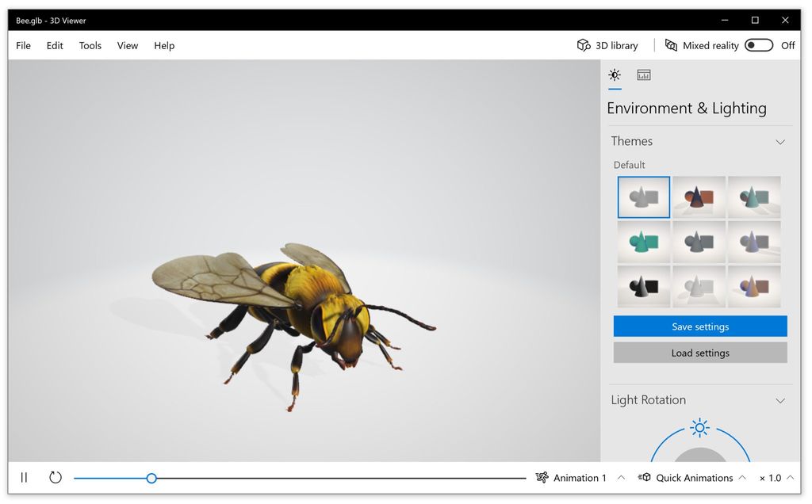Viewport: 812px width, 504px height.
Task: Open the Stats panel icon
Action: tap(643, 75)
